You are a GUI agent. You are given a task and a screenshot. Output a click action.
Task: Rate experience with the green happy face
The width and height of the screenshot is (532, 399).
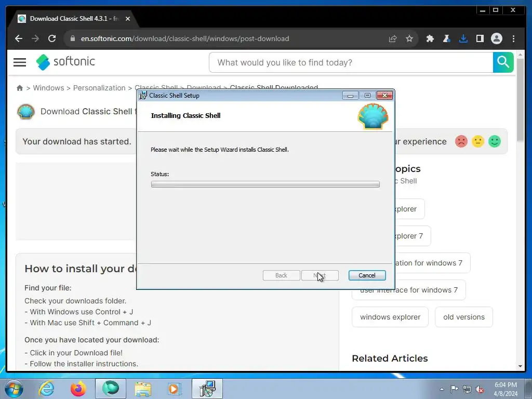tap(495, 141)
